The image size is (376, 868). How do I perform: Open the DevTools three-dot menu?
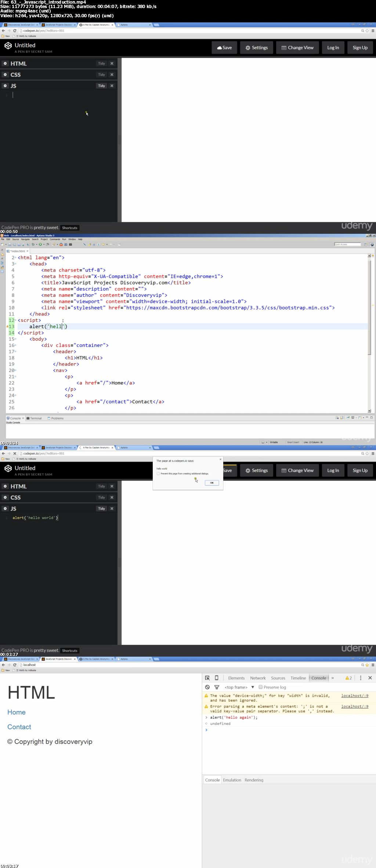click(361, 678)
